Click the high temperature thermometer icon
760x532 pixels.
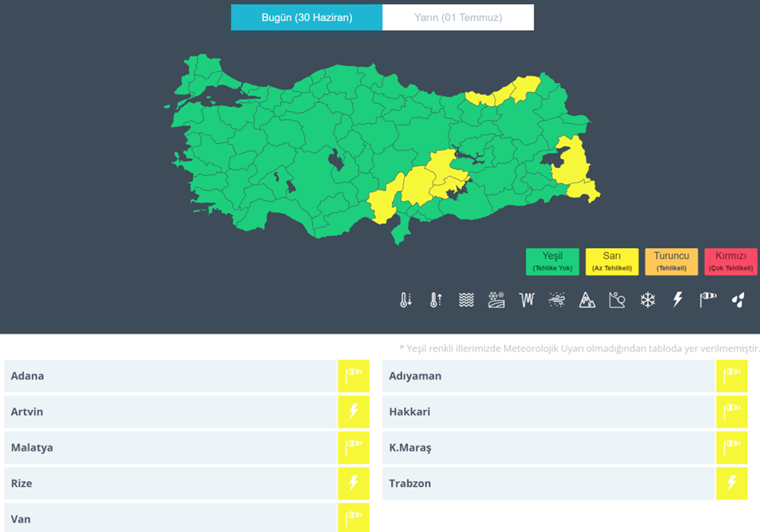click(436, 300)
